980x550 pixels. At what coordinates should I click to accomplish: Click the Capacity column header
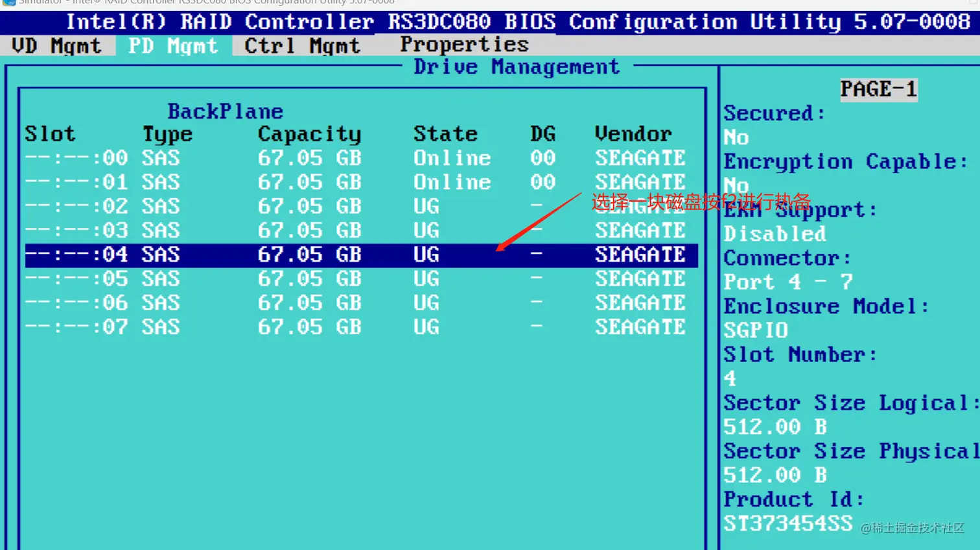[310, 135]
